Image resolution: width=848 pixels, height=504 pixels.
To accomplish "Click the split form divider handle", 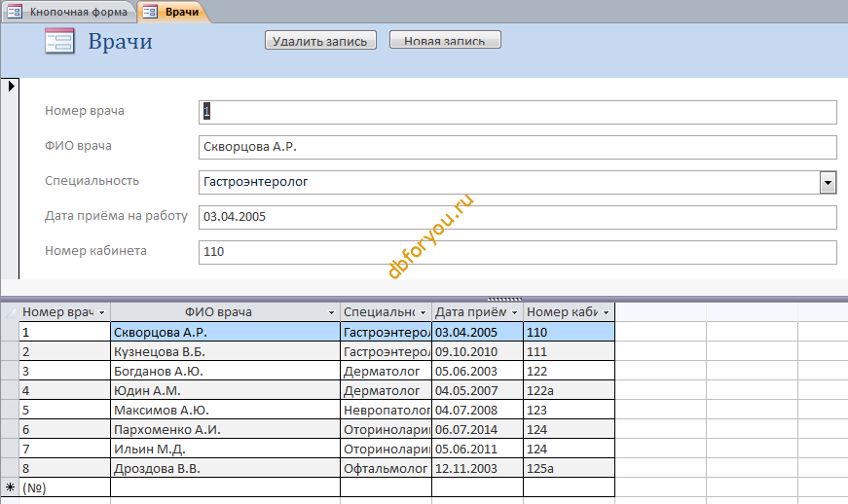I will 504,299.
